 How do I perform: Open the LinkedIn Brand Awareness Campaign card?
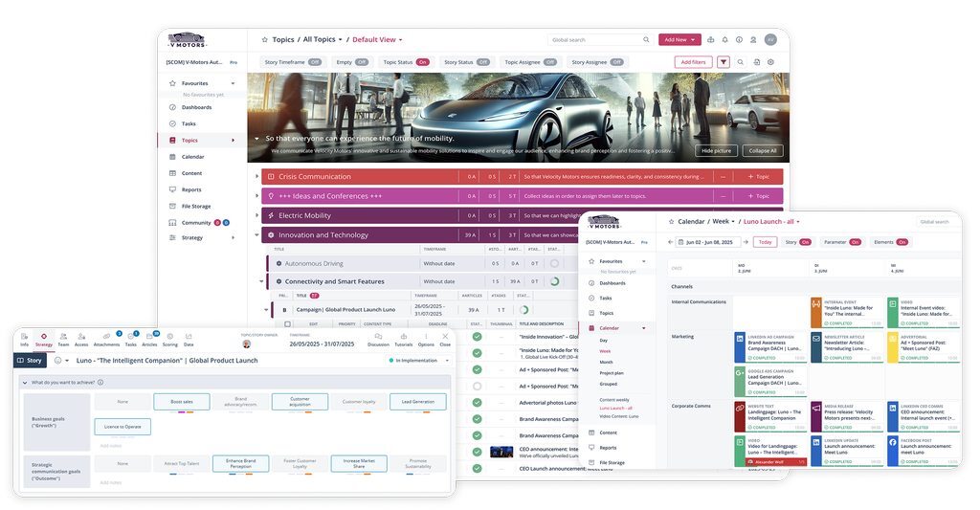click(x=770, y=347)
